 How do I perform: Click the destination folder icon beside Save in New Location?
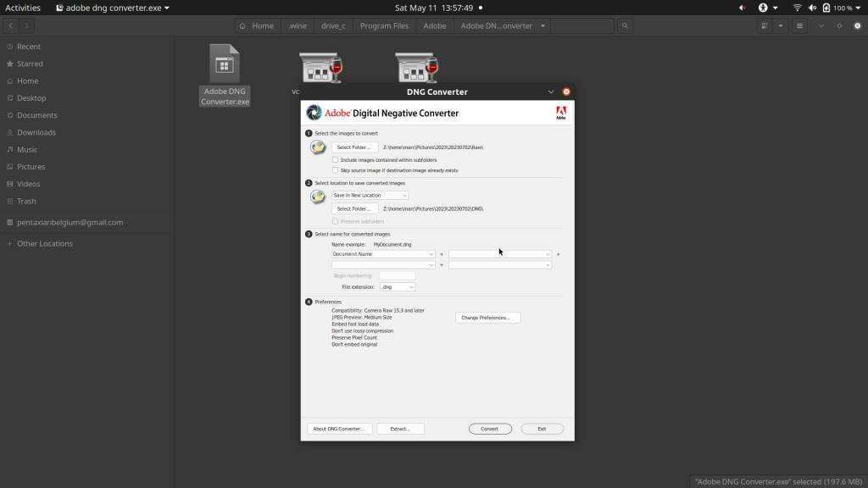coord(318,197)
